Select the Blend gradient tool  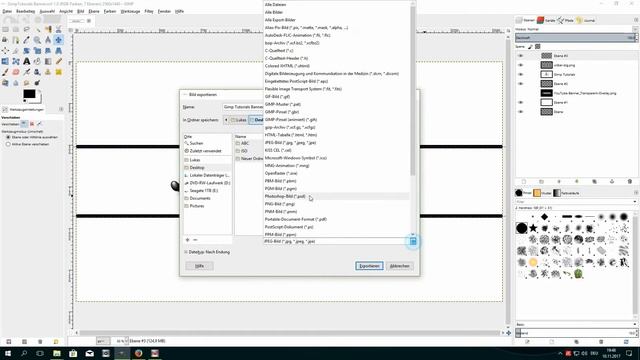48,61
